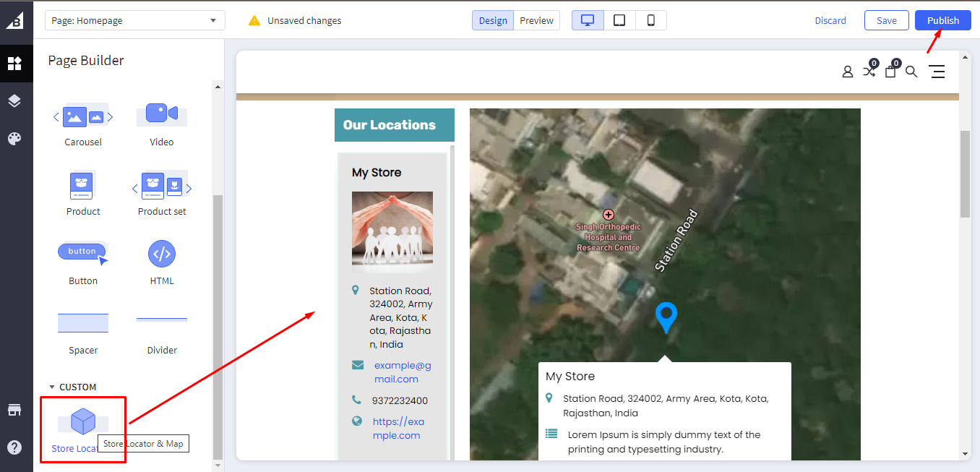980x472 pixels.
Task: Click the unsaved changes warning icon
Action: [x=254, y=21]
